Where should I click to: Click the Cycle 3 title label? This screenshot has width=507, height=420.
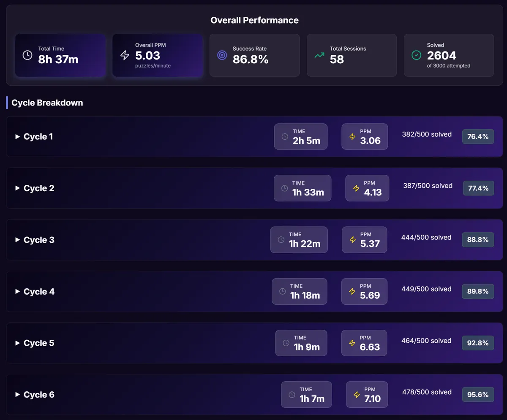pyautogui.click(x=39, y=240)
